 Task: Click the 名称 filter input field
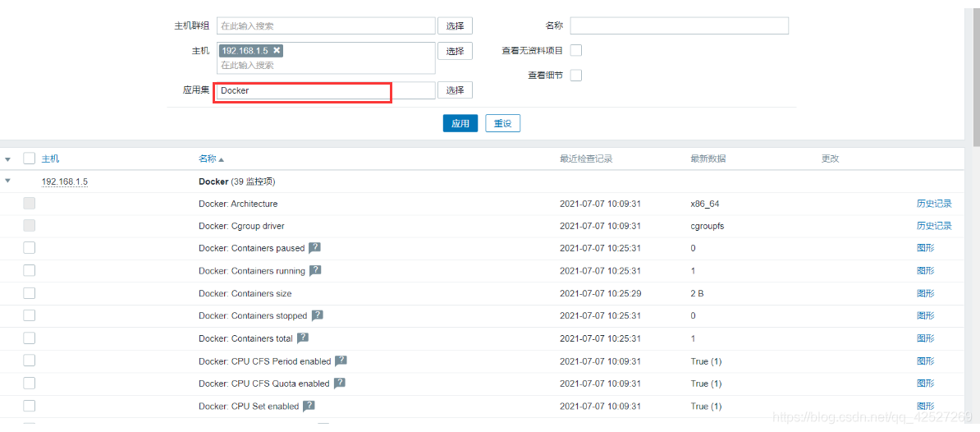679,25
